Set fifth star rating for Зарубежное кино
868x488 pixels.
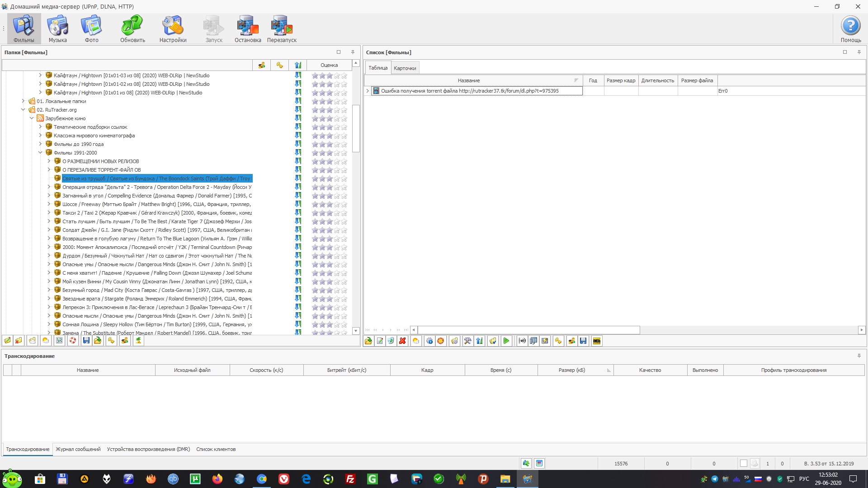pyautogui.click(x=344, y=119)
